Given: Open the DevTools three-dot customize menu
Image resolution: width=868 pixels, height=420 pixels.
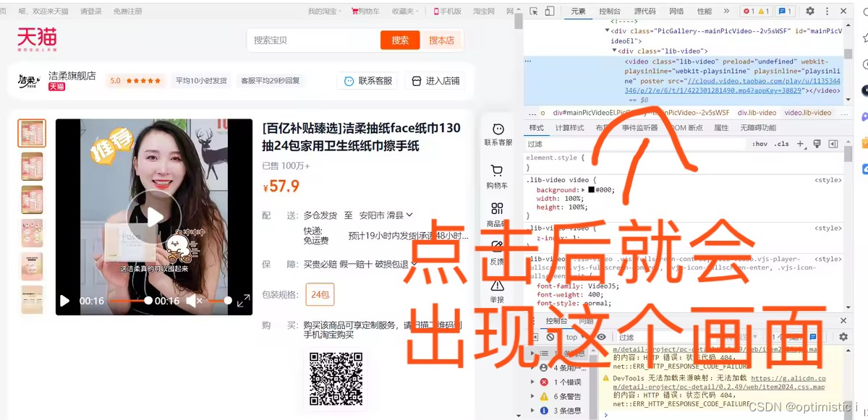Looking at the screenshot, I should 826,11.
